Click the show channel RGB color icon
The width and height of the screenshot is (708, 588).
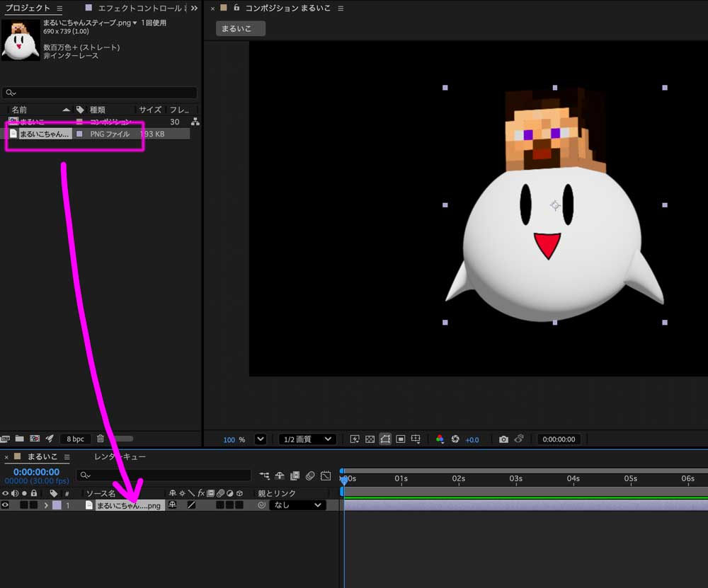(x=440, y=439)
